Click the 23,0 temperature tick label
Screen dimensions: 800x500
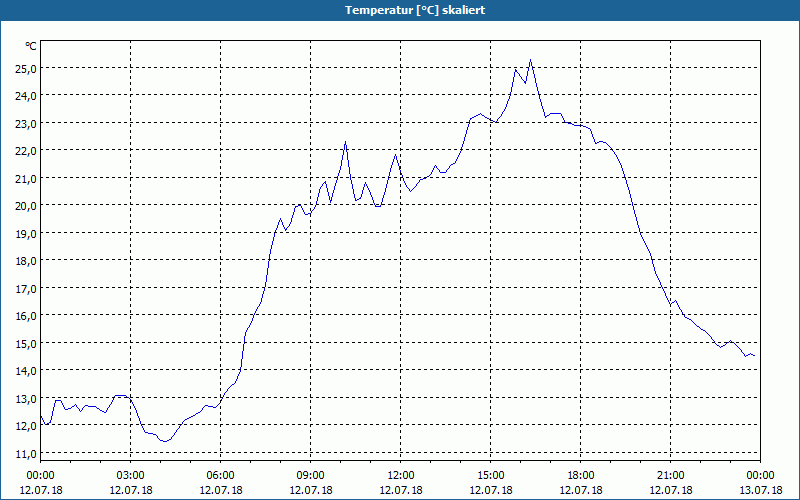[26, 123]
